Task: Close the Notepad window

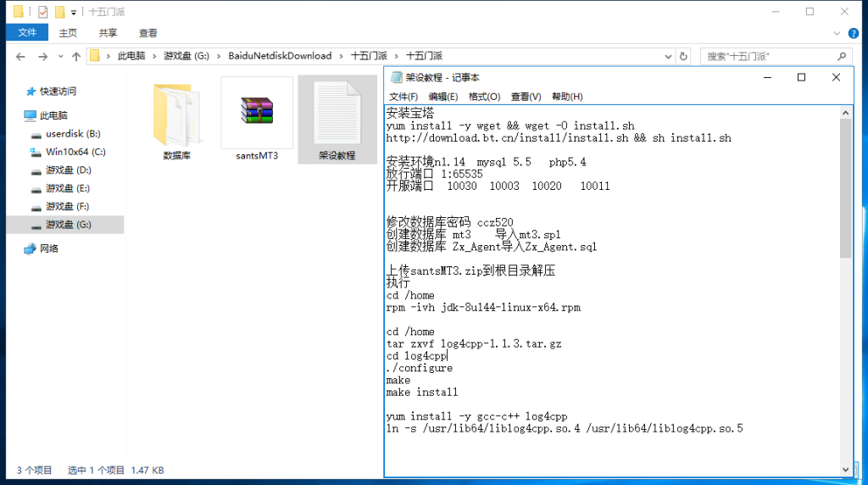Action: (x=836, y=77)
